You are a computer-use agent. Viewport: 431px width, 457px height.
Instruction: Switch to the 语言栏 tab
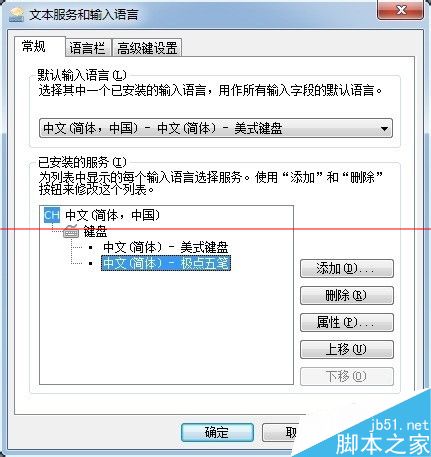[x=88, y=48]
